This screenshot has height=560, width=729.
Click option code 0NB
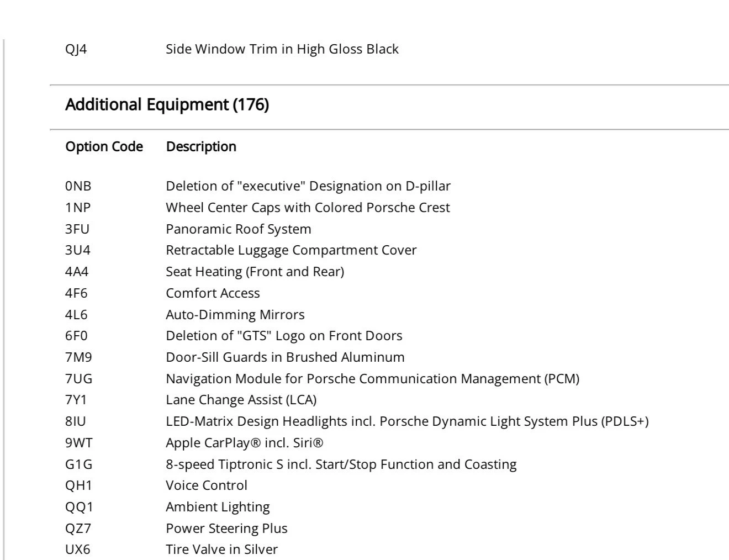coord(78,186)
